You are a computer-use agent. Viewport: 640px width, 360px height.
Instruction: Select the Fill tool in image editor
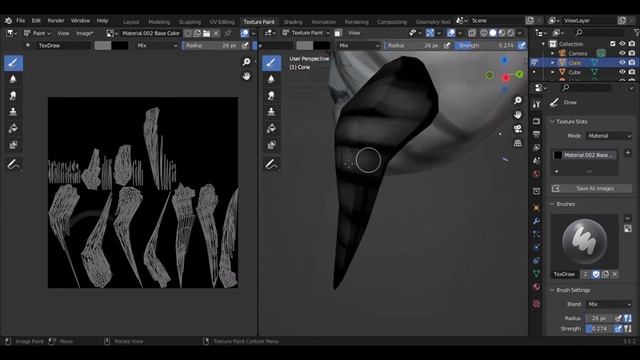(13, 128)
